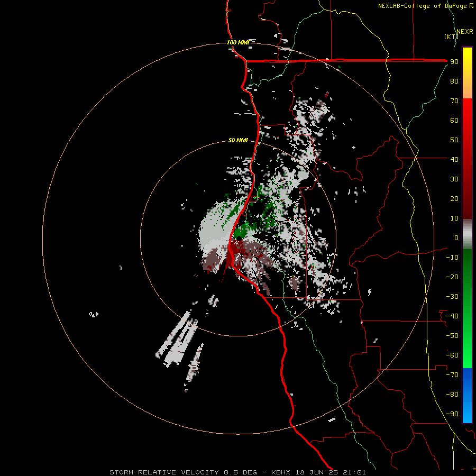Click the 90 value on the velocity scale

[454, 62]
